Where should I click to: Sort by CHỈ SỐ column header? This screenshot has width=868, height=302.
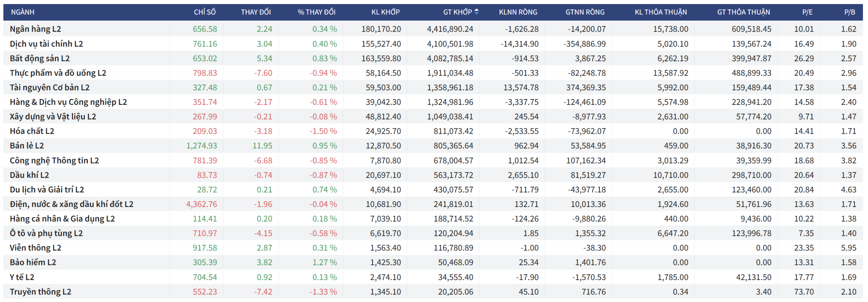pyautogui.click(x=204, y=12)
